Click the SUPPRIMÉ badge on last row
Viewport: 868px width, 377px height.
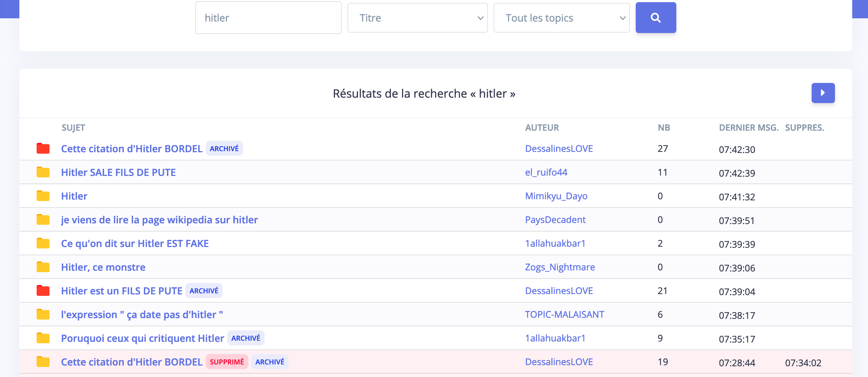coord(227,362)
